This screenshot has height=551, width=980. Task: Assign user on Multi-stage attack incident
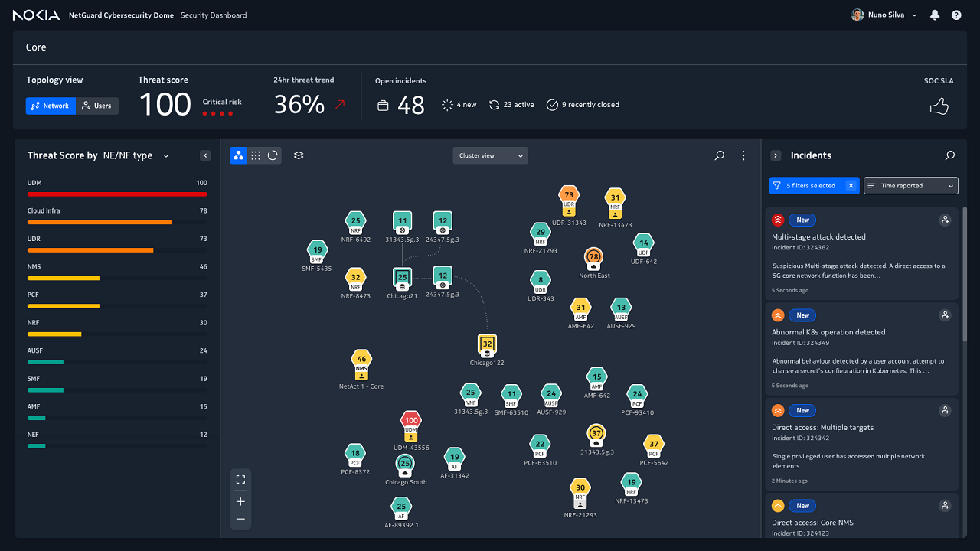pos(945,220)
